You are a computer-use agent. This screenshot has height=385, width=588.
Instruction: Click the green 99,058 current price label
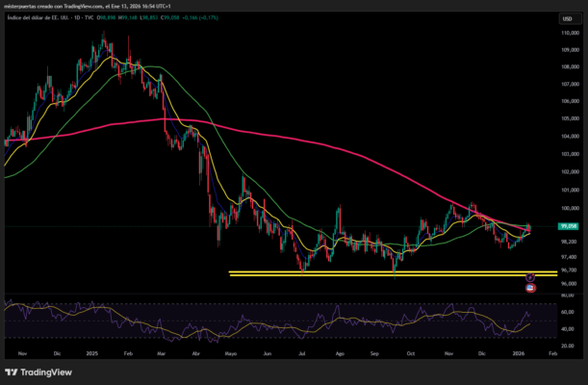tap(568, 226)
